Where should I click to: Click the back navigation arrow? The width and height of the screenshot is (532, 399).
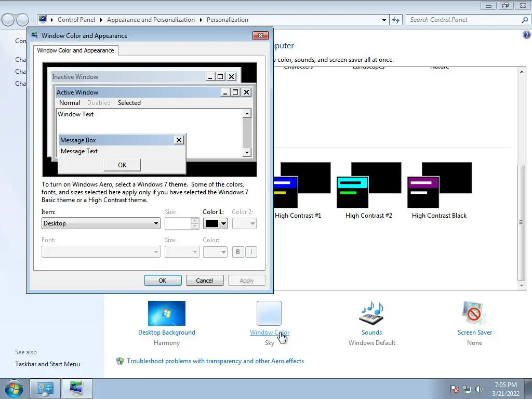point(8,20)
